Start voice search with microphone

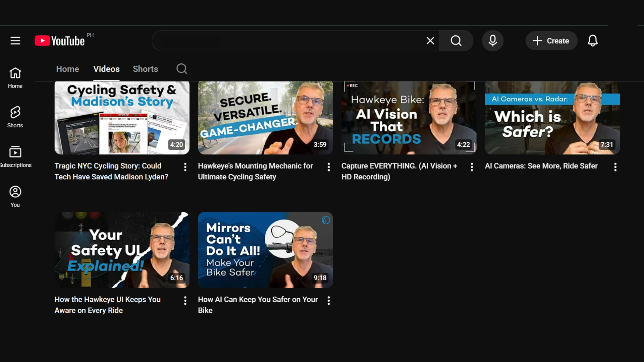click(x=492, y=41)
